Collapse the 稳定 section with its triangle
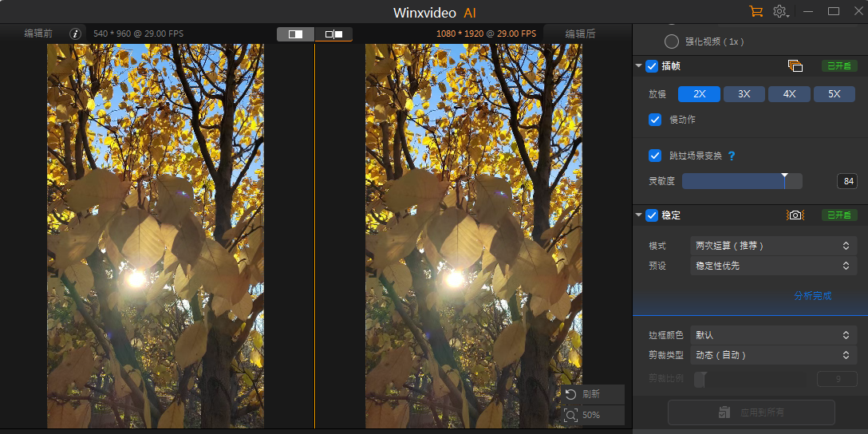This screenshot has width=868, height=434. tap(639, 215)
